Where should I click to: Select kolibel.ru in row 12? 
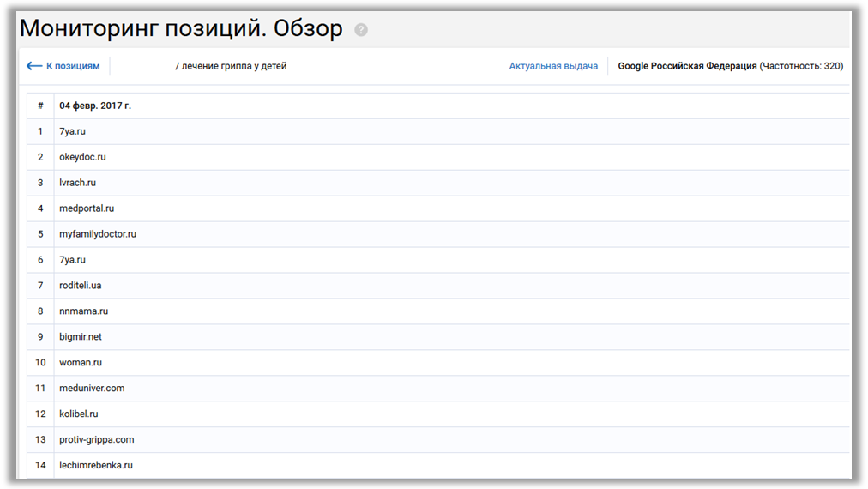(79, 414)
